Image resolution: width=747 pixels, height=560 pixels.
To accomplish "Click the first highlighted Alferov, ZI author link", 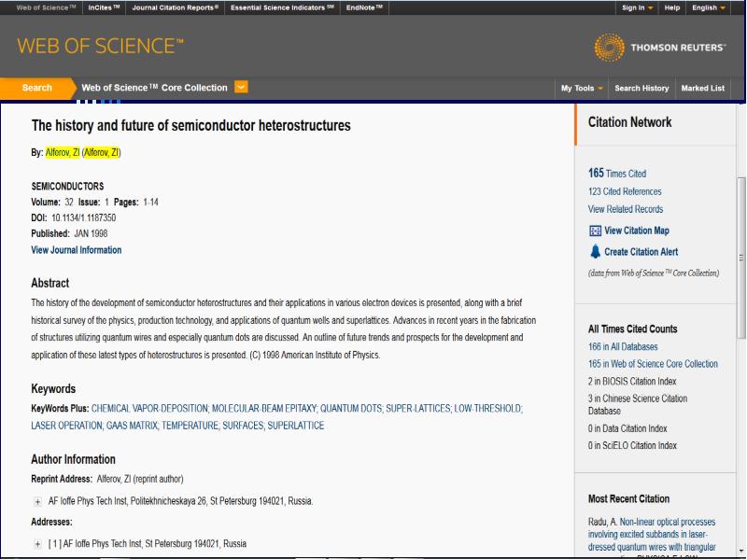I will [x=63, y=152].
